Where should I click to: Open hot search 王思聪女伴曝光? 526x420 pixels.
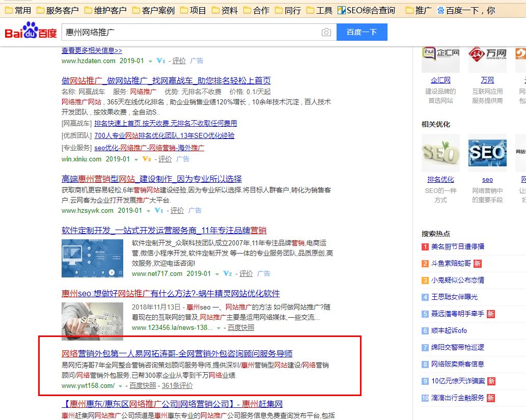point(454,297)
